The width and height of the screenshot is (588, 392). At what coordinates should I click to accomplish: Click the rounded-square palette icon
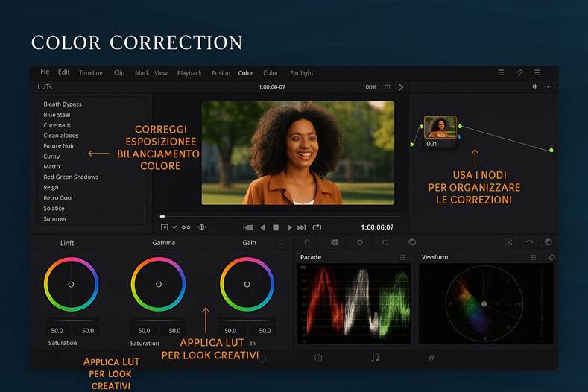click(x=385, y=242)
